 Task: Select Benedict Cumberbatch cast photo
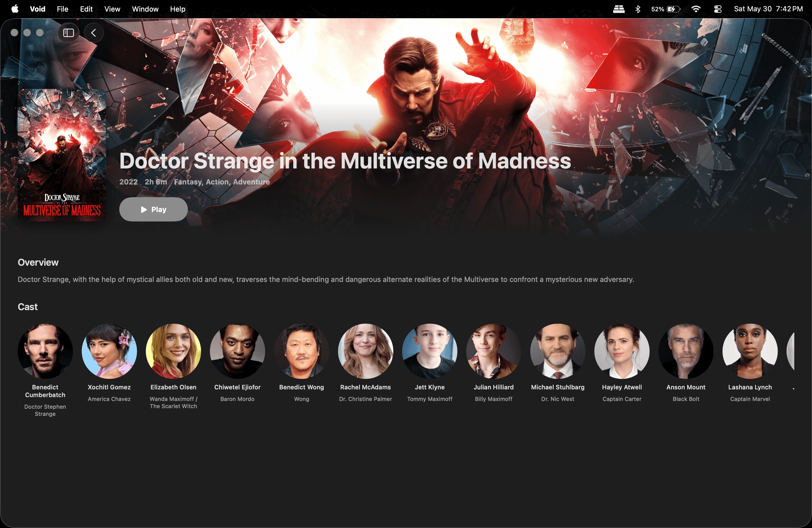pyautogui.click(x=45, y=351)
